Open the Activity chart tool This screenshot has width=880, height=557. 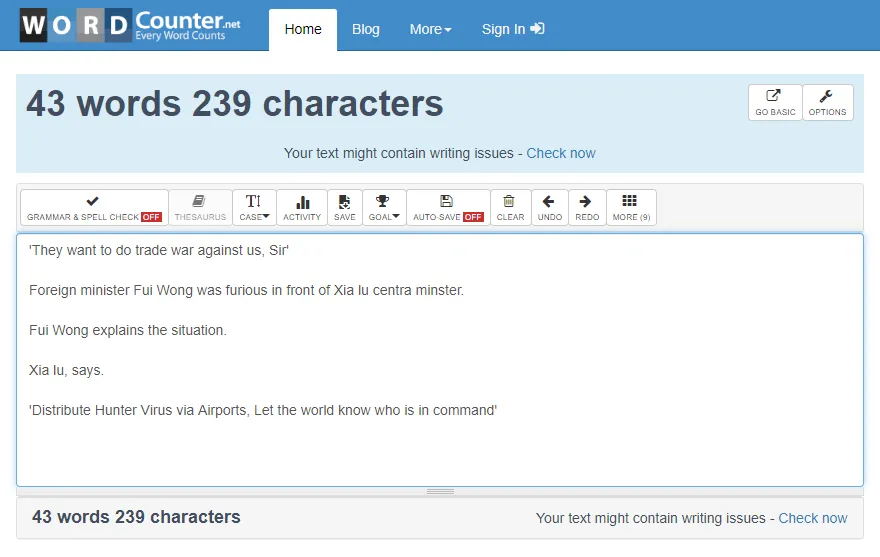coord(302,208)
